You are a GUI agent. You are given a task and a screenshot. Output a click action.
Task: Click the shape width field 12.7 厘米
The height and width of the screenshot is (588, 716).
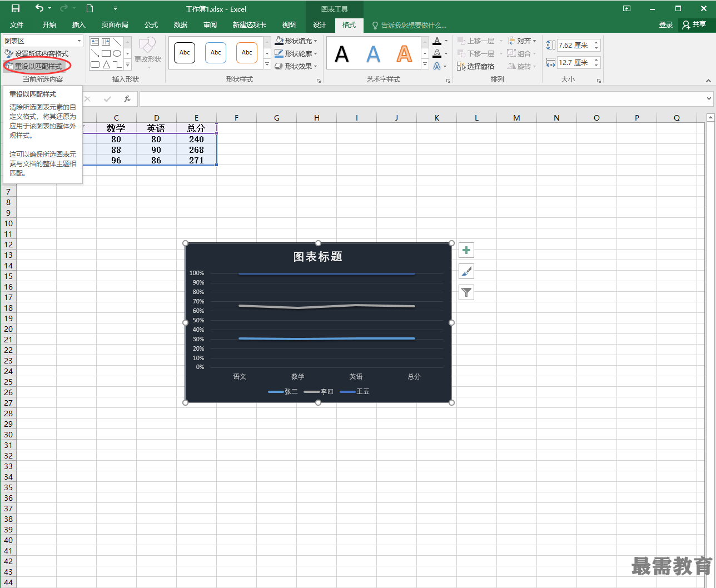[575, 62]
